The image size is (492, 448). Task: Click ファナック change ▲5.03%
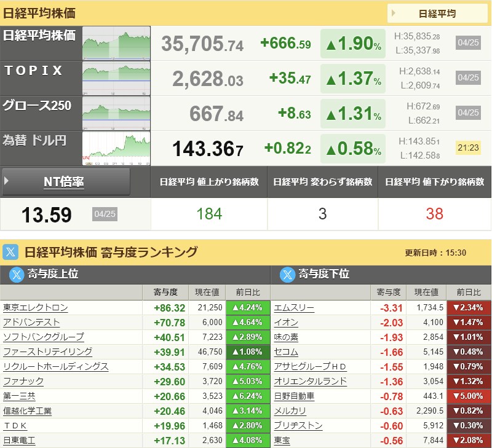[248, 381]
